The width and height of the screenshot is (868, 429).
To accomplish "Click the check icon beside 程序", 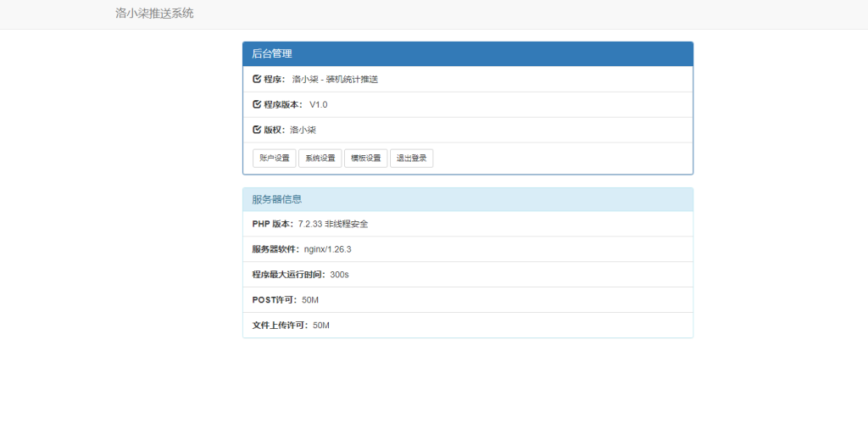I will pyautogui.click(x=256, y=79).
